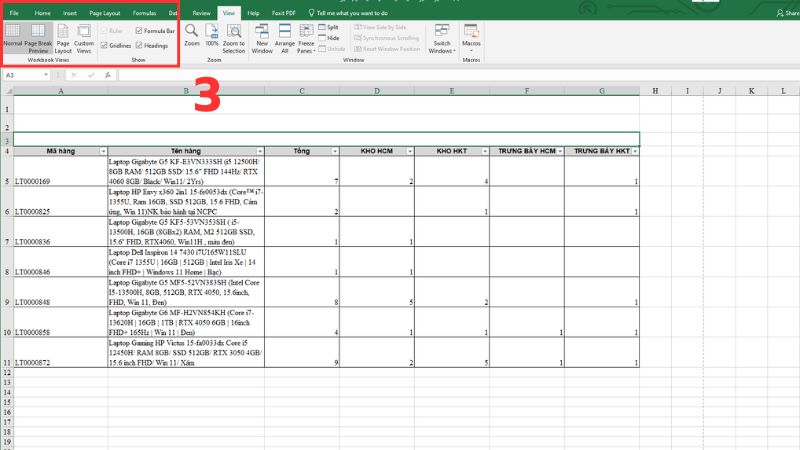Image resolution: width=800 pixels, height=450 pixels.
Task: Open the KHO HCM filter dropdown
Action: click(410, 152)
